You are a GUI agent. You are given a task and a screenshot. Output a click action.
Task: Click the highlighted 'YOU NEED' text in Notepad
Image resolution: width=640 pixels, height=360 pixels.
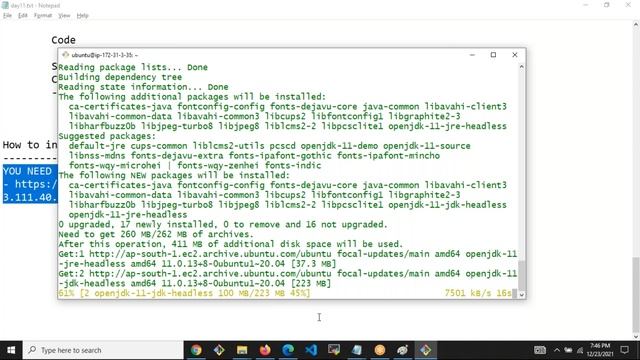27,171
